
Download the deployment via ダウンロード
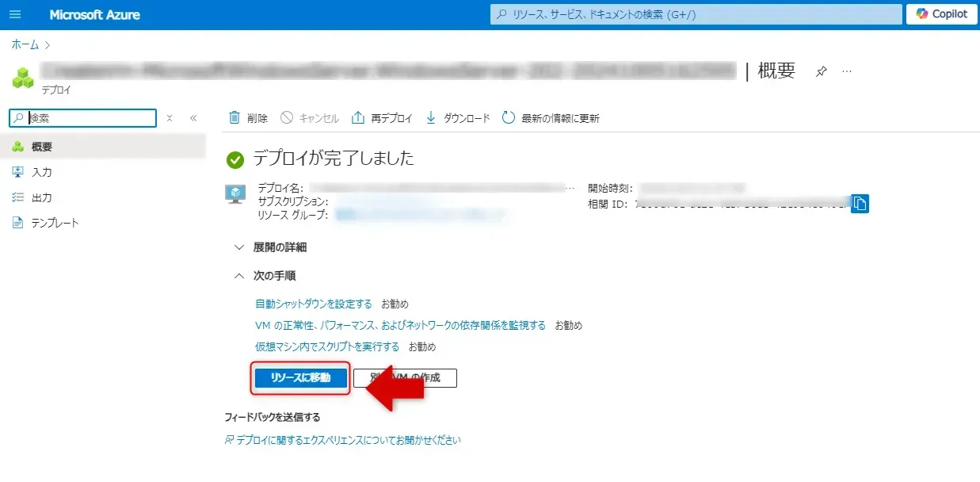coord(458,118)
